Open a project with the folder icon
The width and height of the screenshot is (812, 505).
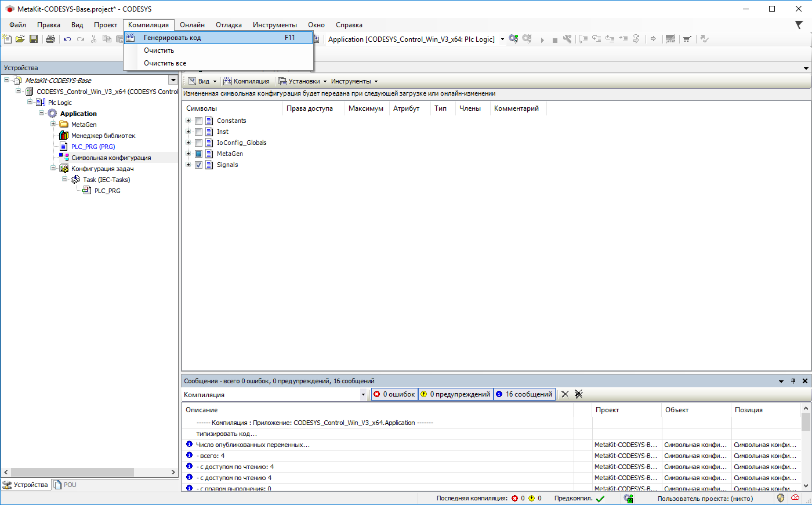tap(20, 39)
